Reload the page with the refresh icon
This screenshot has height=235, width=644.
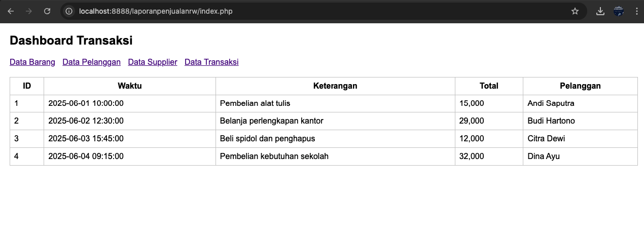pos(47,11)
